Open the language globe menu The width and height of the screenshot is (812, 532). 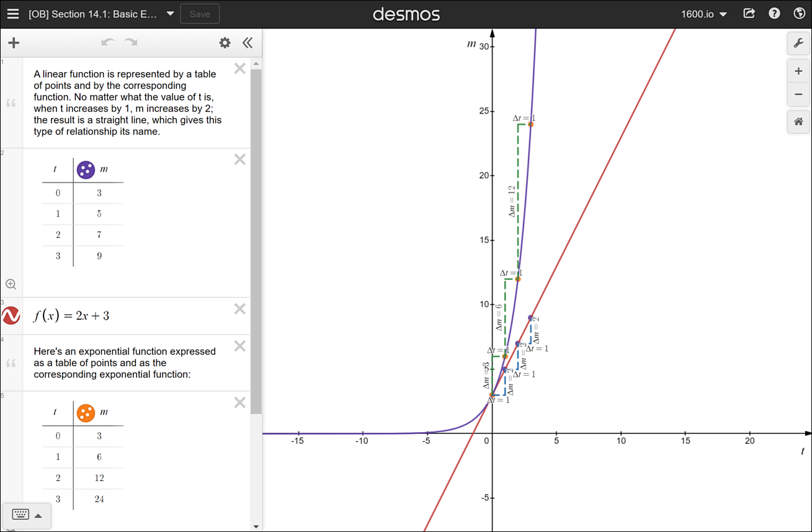(799, 14)
